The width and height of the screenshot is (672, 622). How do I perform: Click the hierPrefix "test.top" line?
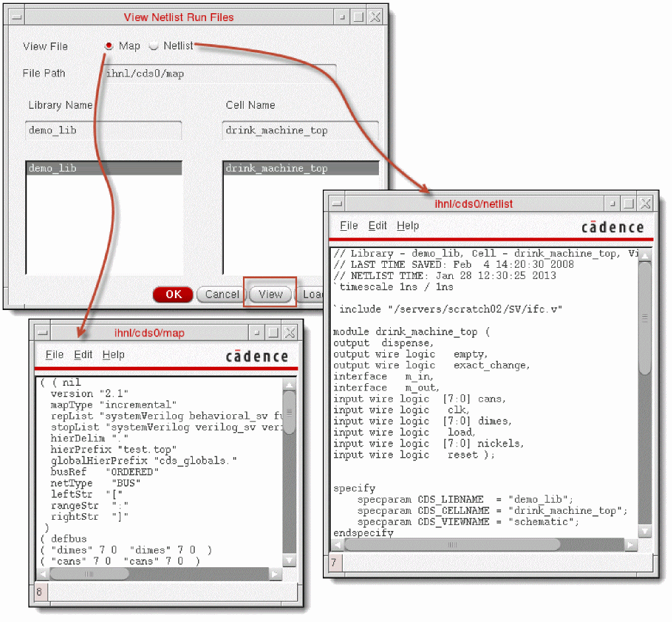click(114, 449)
